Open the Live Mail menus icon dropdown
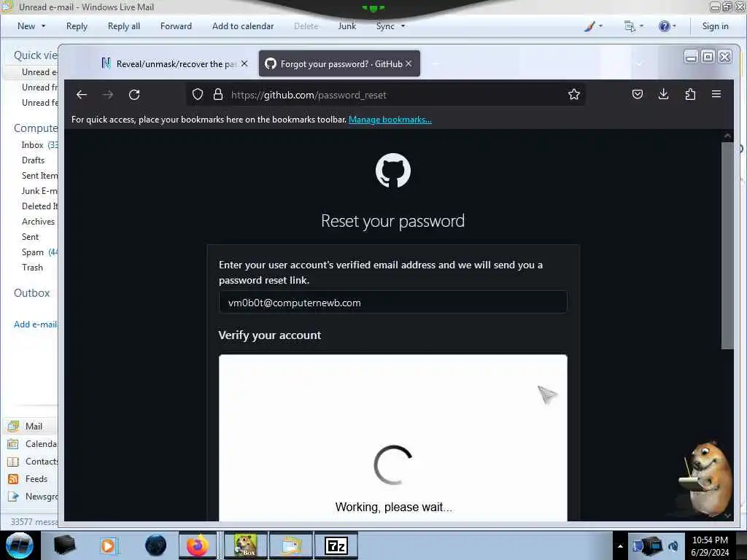Image resolution: width=747 pixels, height=560 pixels. pos(634,26)
